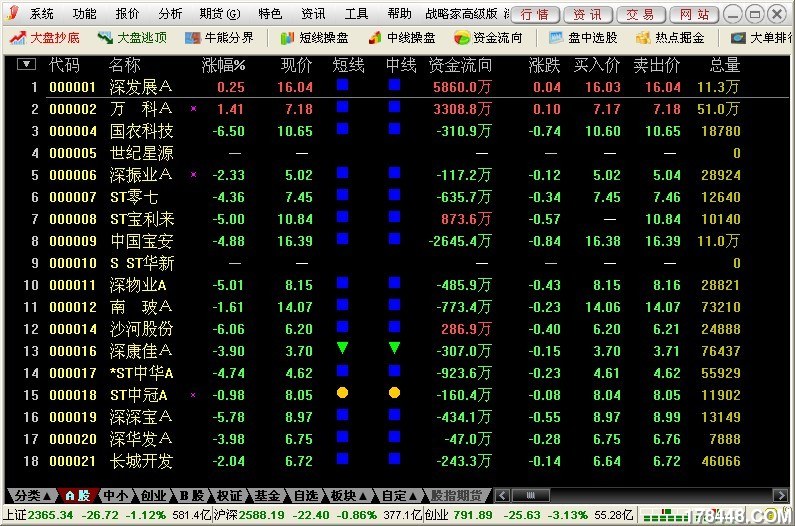795x526 pixels.
Task: Click 短线 green triangle for 深康佳A
Action: click(x=343, y=348)
